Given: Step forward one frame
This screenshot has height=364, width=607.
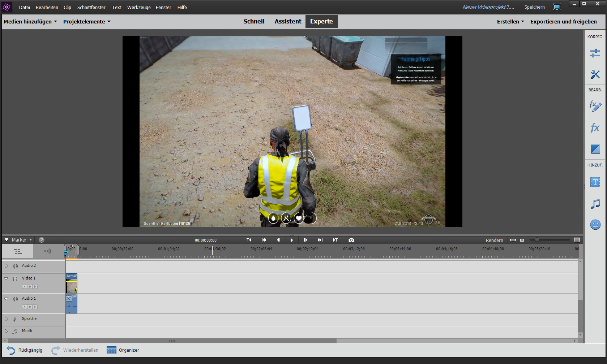Looking at the screenshot, I should tap(305, 240).
